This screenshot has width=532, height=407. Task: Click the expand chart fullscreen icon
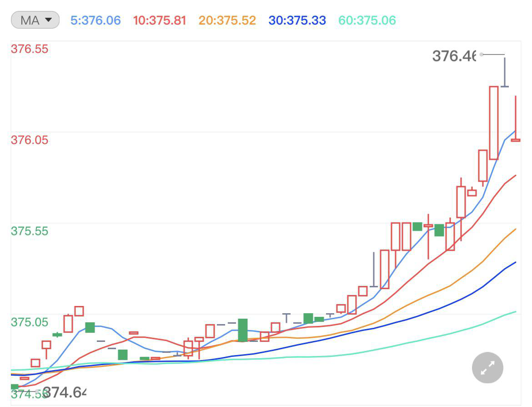[x=487, y=367]
